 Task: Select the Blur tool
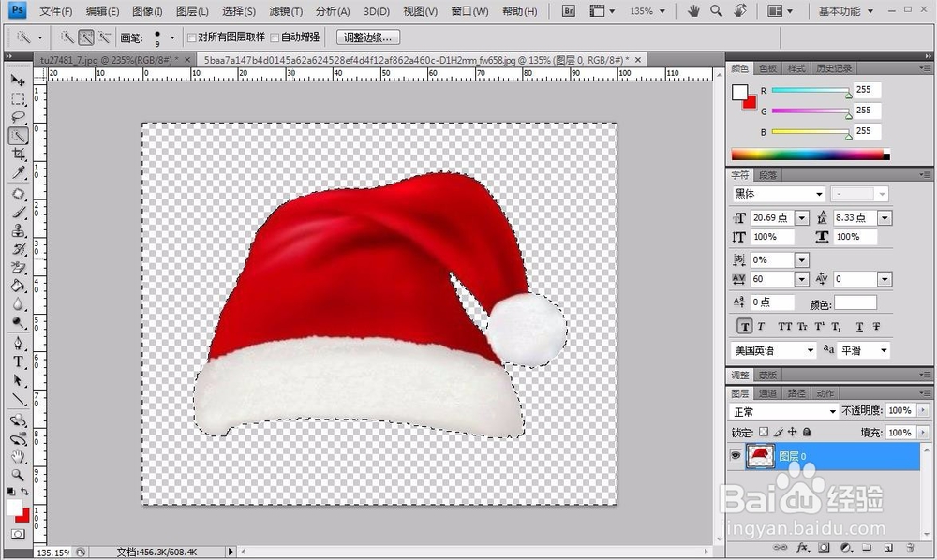18,304
